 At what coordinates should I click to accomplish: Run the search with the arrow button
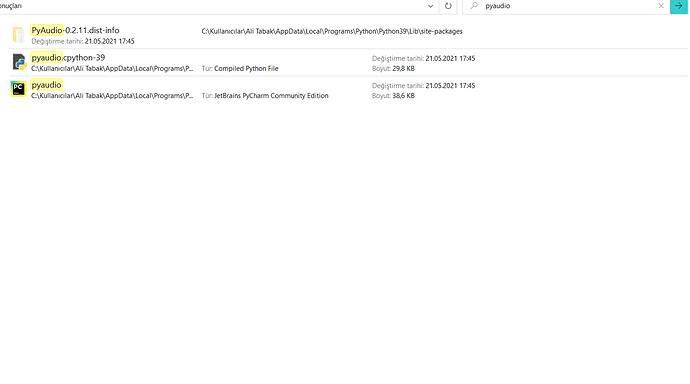coord(679,6)
